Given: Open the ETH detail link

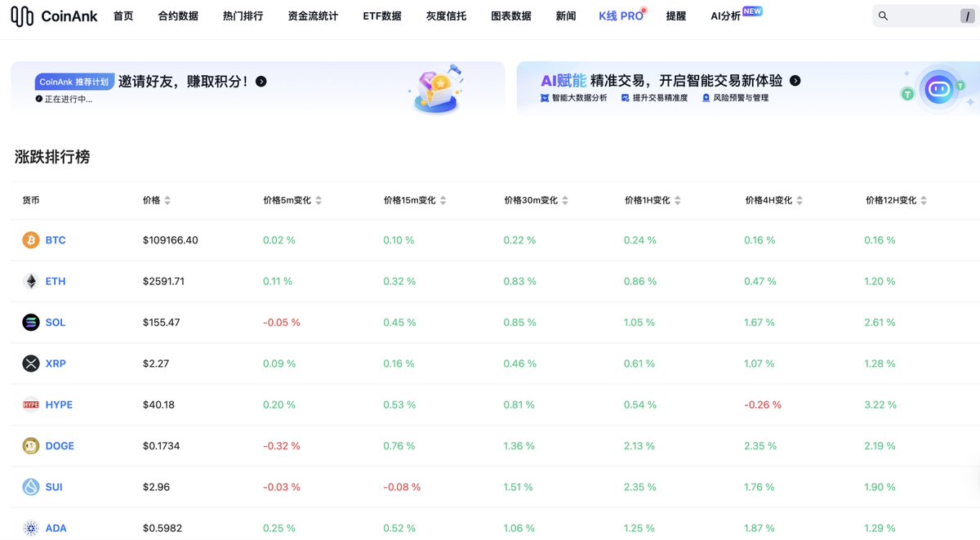Looking at the screenshot, I should [x=55, y=280].
